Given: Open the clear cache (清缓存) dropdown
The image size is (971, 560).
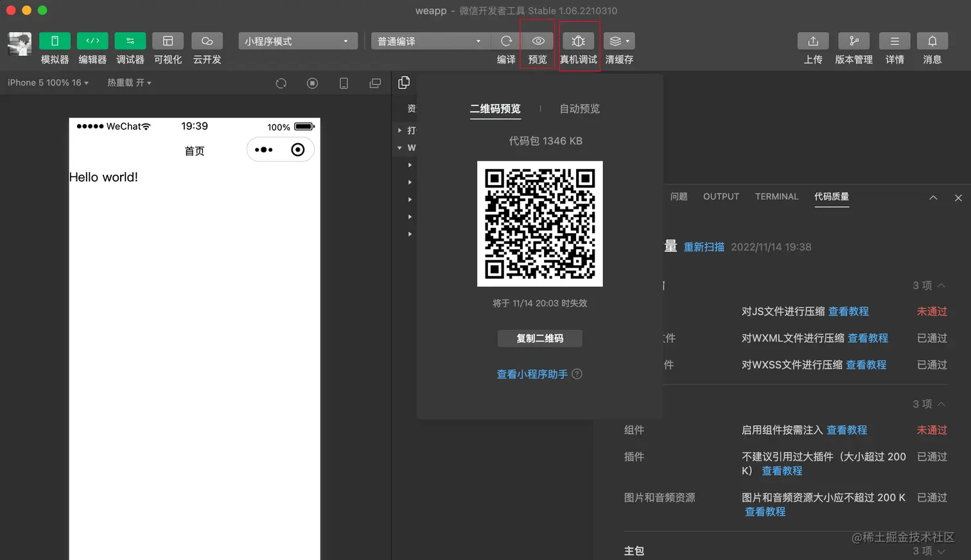Looking at the screenshot, I should 619,41.
